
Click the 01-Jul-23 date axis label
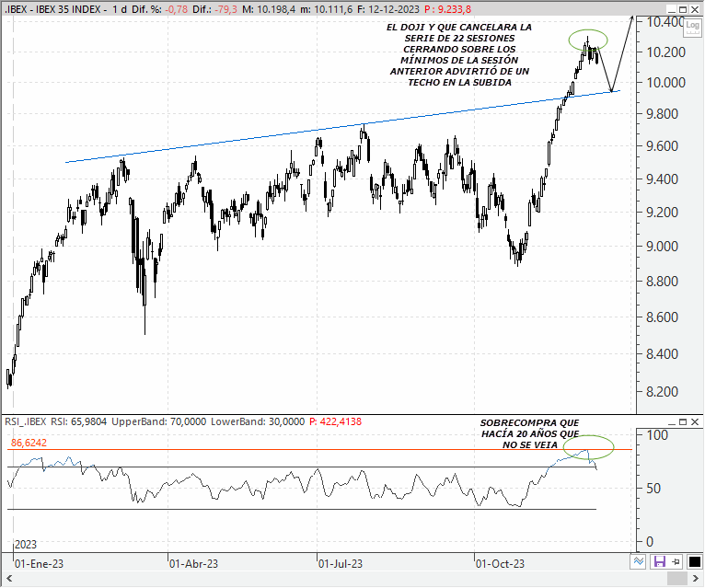click(x=341, y=564)
